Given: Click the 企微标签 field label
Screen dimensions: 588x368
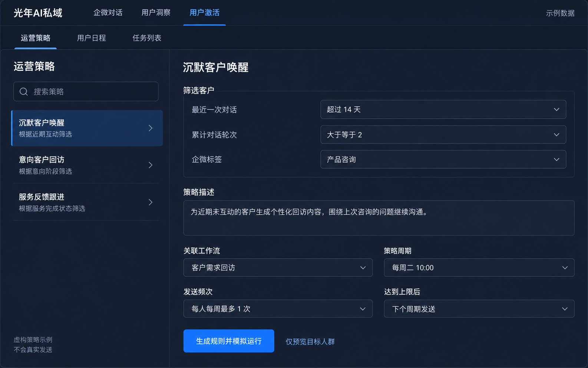Looking at the screenshot, I should (x=207, y=160).
